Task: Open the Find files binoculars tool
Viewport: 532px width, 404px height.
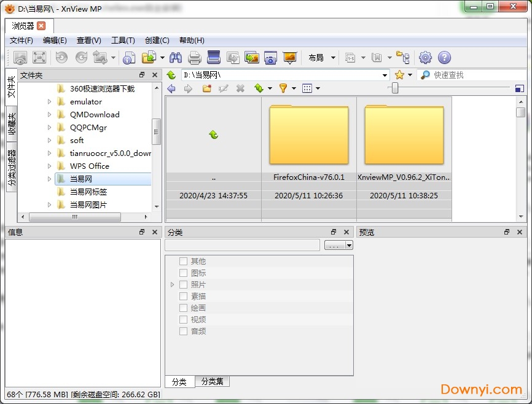Action: tap(176, 57)
